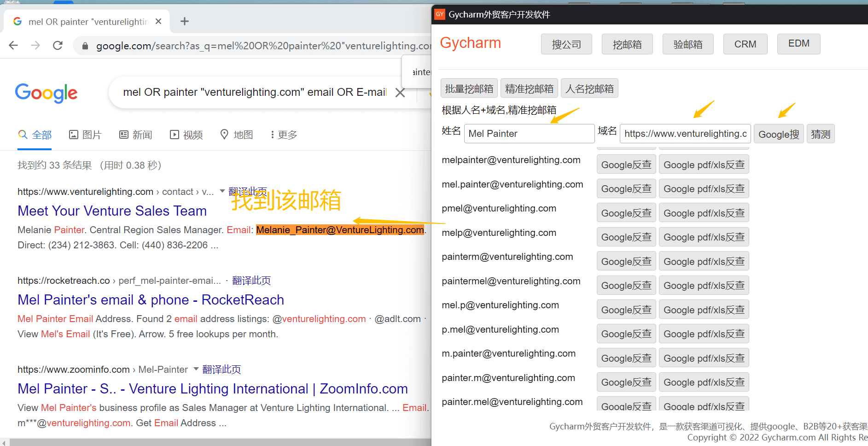Select the 全部 search tab
Screen dimensions: 868x446
point(35,135)
